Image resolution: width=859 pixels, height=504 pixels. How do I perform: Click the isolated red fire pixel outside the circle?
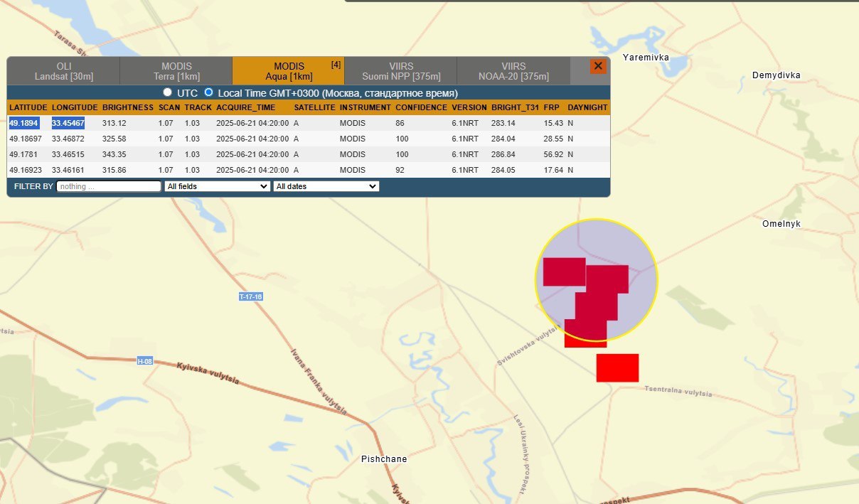click(617, 368)
